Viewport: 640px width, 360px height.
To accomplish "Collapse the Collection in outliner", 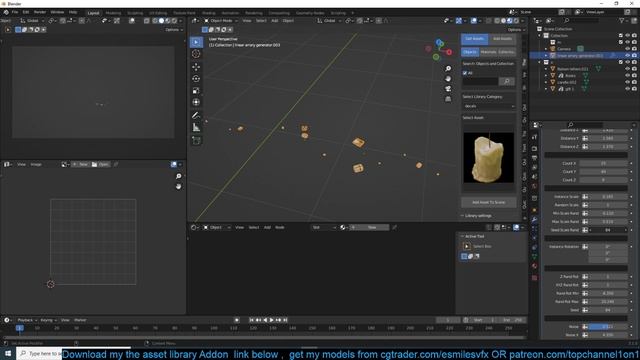I will (540, 36).
